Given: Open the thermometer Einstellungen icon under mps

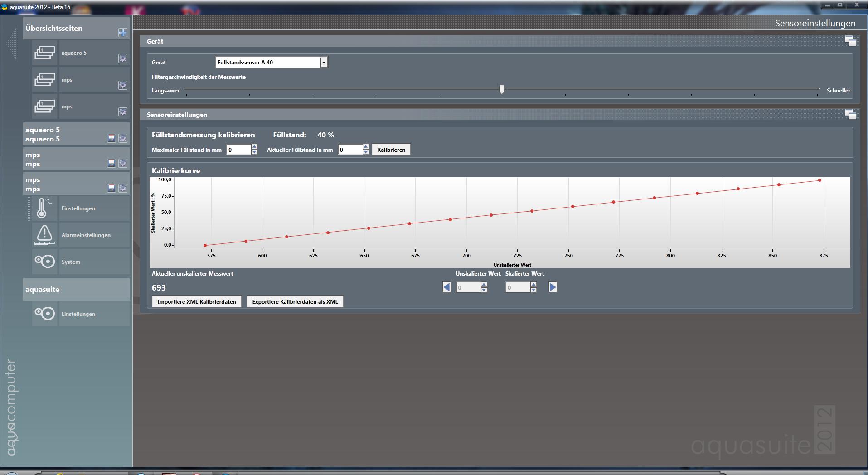Looking at the screenshot, I should coord(44,208).
